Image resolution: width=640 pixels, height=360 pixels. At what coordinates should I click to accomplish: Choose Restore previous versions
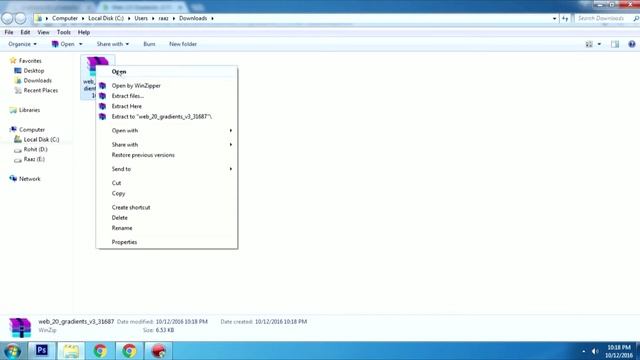click(167, 155)
